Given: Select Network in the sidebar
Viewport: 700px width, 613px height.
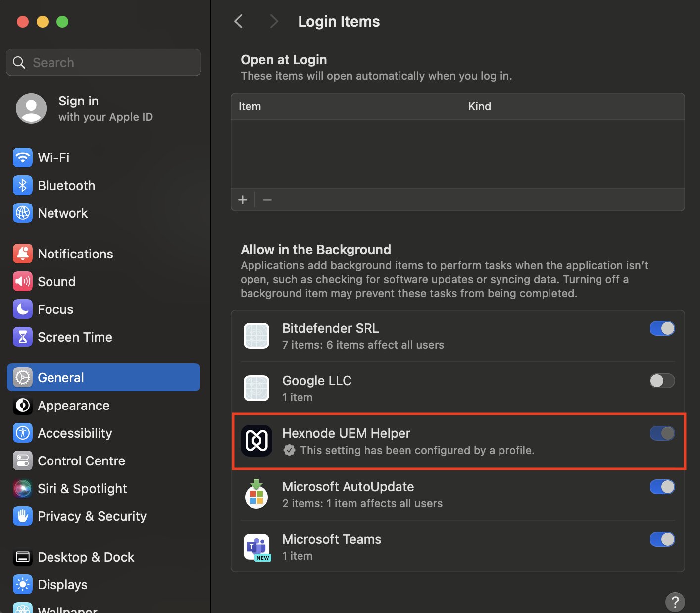Looking at the screenshot, I should point(103,213).
